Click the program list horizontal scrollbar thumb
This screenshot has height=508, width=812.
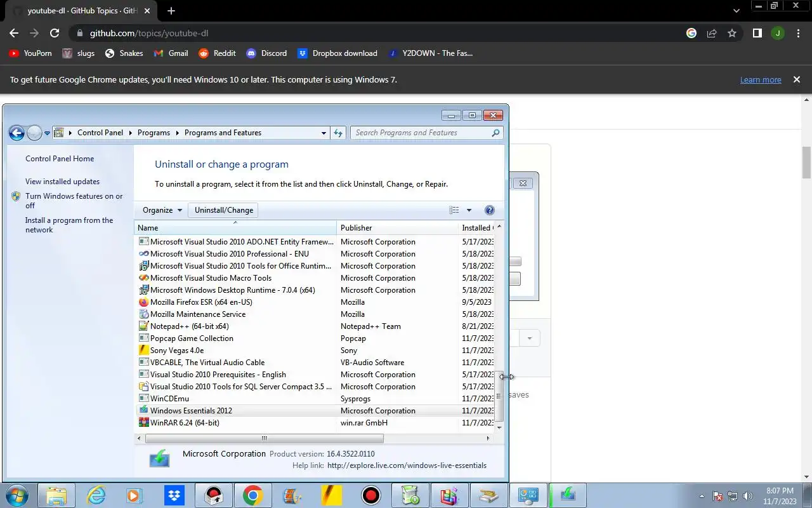265,438
